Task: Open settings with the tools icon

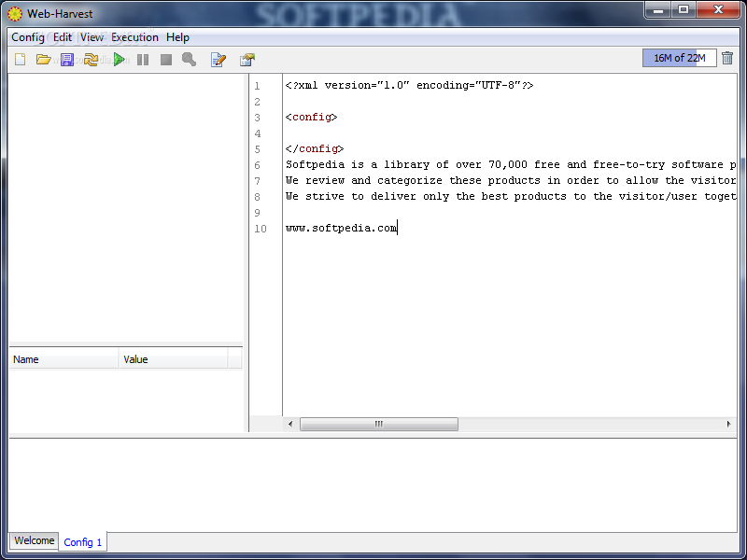Action: [x=247, y=60]
